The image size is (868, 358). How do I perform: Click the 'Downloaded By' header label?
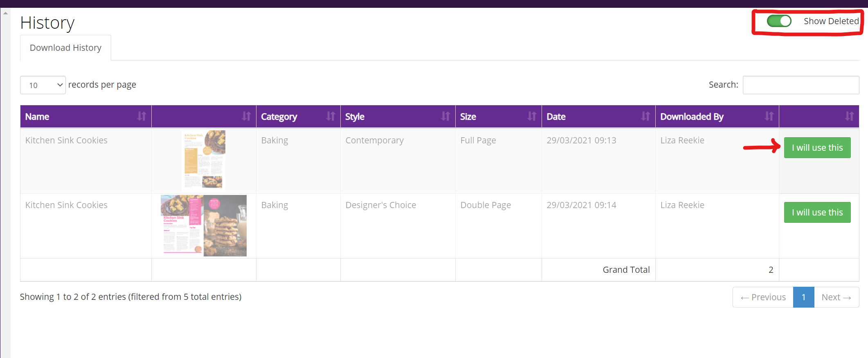[x=692, y=117]
